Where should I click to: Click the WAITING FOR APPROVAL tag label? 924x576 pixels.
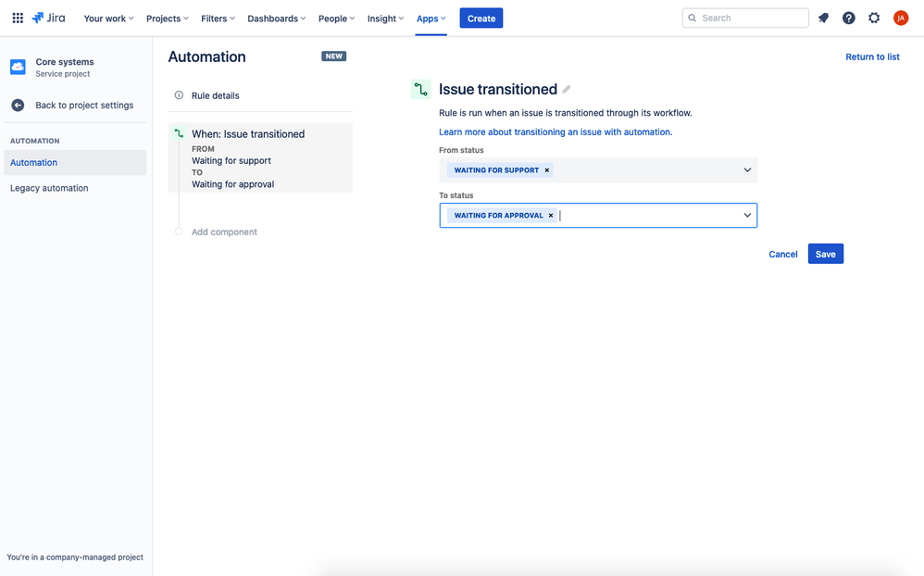click(x=498, y=216)
